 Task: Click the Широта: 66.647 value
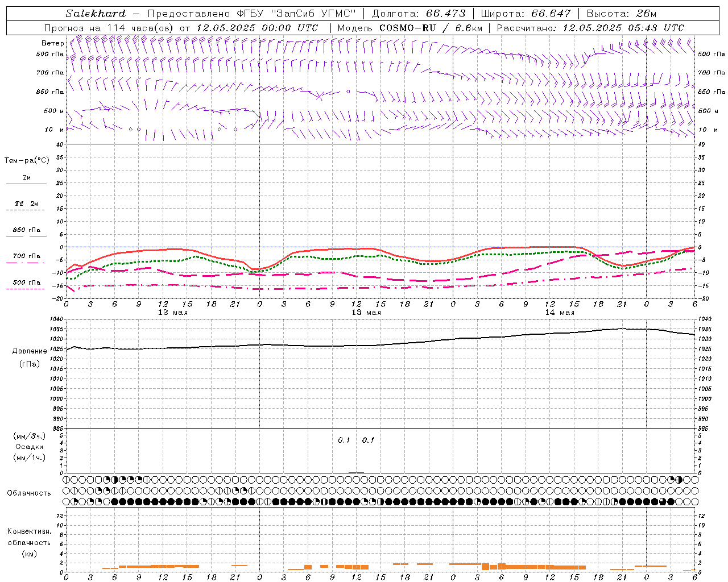click(526, 14)
